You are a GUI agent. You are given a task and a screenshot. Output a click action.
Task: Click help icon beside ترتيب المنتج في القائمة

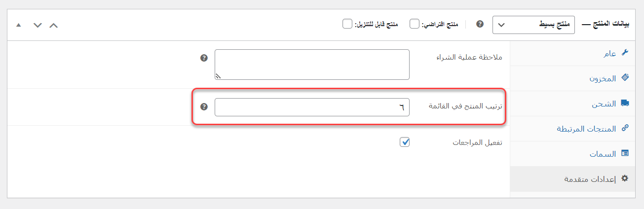[x=204, y=107]
